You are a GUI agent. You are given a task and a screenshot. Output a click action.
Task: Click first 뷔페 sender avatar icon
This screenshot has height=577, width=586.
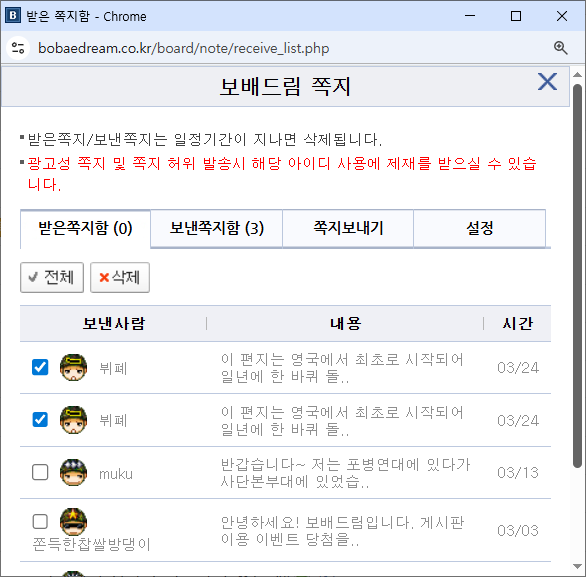click(x=74, y=367)
